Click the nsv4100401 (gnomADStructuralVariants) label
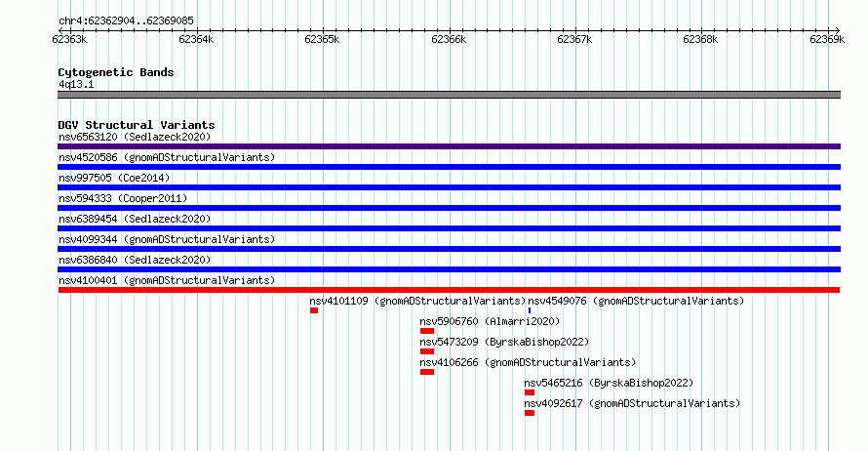 (167, 280)
